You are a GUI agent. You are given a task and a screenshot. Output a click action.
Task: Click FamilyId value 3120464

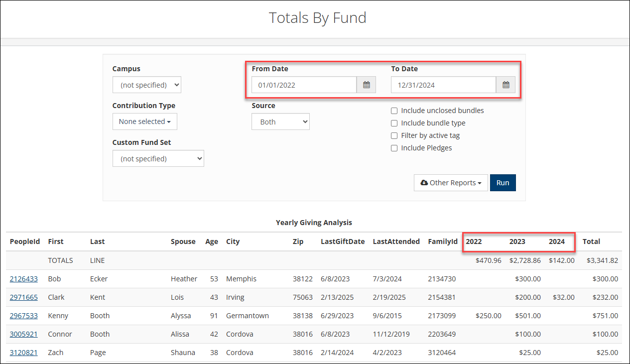(x=442, y=353)
